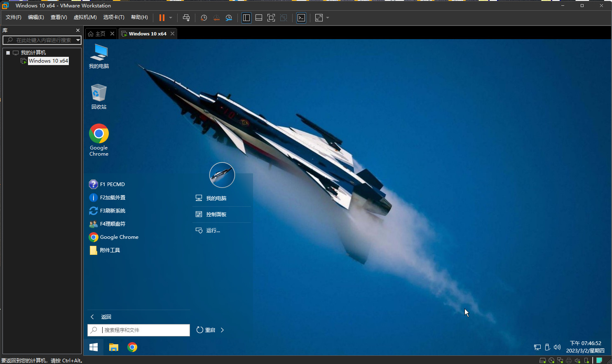The width and height of the screenshot is (612, 364).
Task: Toggle the console view button
Action: pyautogui.click(x=301, y=18)
